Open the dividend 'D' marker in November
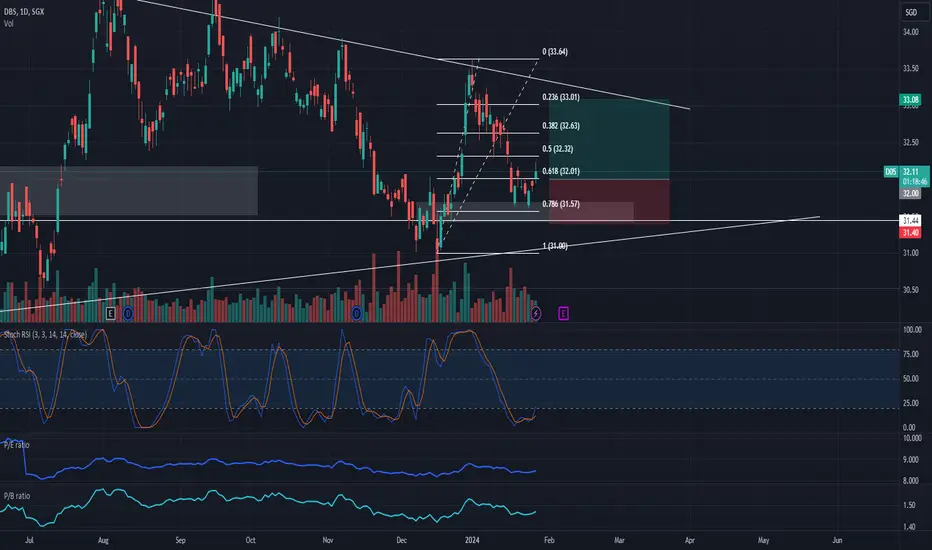932x550 pixels. 357,313
